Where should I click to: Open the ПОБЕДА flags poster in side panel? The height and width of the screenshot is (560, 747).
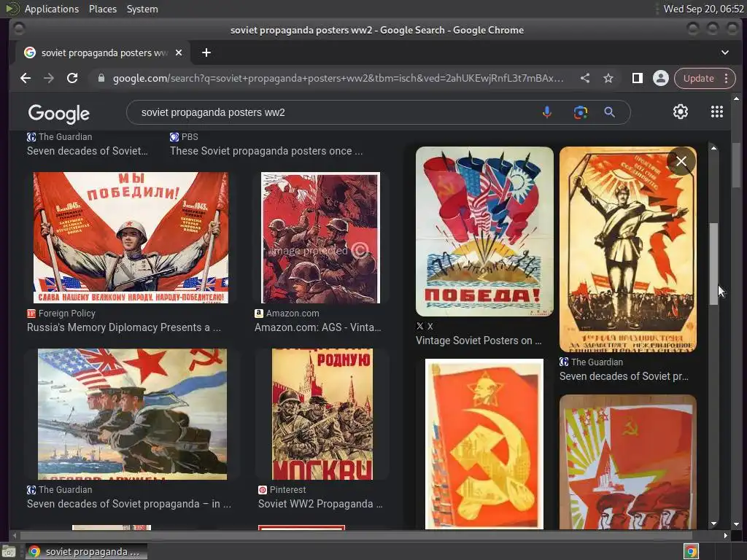(x=484, y=231)
